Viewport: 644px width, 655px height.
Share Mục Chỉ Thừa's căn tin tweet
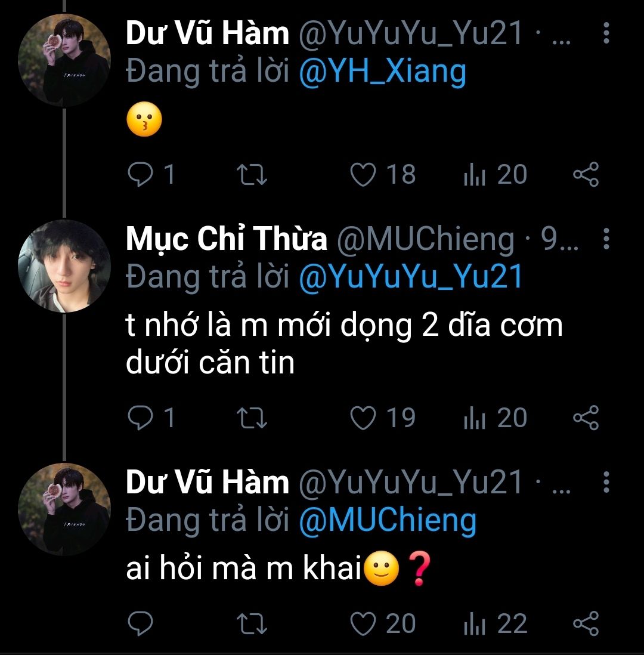pyautogui.click(x=585, y=417)
